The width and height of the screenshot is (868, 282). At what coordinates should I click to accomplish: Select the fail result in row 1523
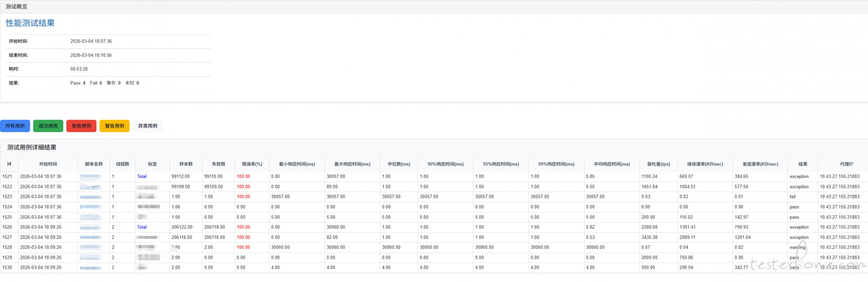coord(793,197)
